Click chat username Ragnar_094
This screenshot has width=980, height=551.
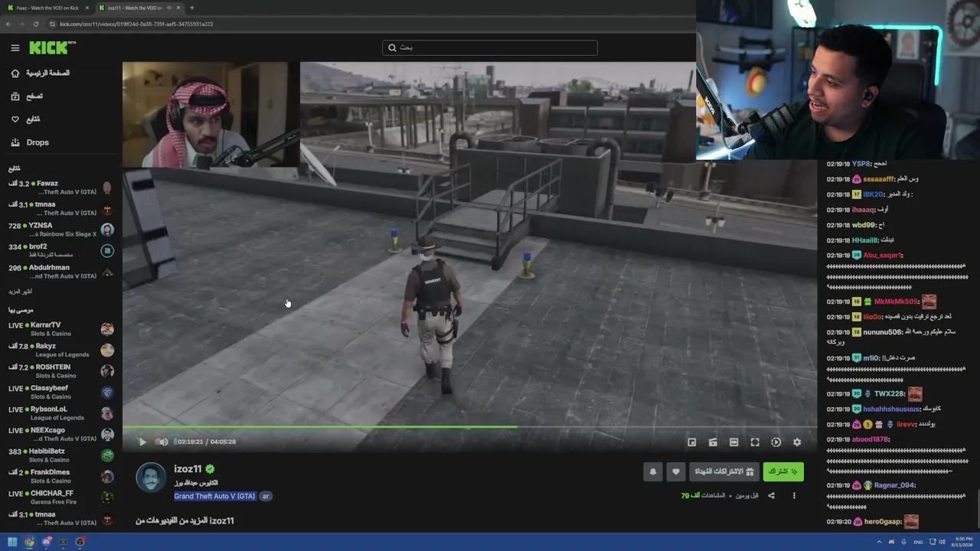[x=894, y=485]
